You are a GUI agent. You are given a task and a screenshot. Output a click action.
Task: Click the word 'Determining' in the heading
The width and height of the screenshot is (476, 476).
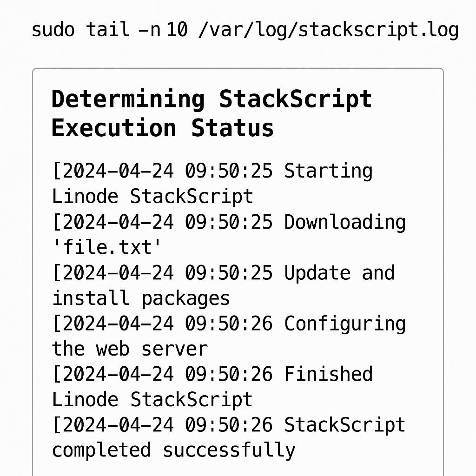(x=128, y=99)
